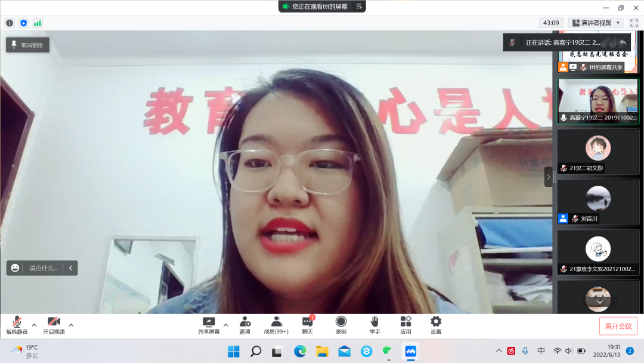Start 录制 recording
Screen dimensions: 644x363
340,325
